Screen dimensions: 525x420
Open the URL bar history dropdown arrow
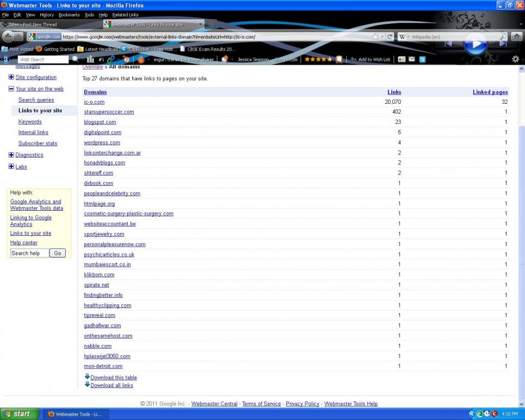[383, 37]
